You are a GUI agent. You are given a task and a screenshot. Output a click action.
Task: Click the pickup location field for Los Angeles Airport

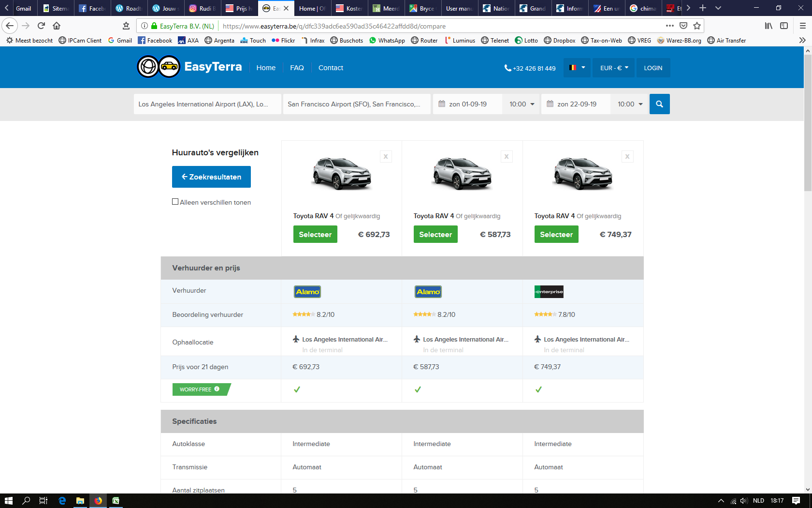[x=207, y=104]
